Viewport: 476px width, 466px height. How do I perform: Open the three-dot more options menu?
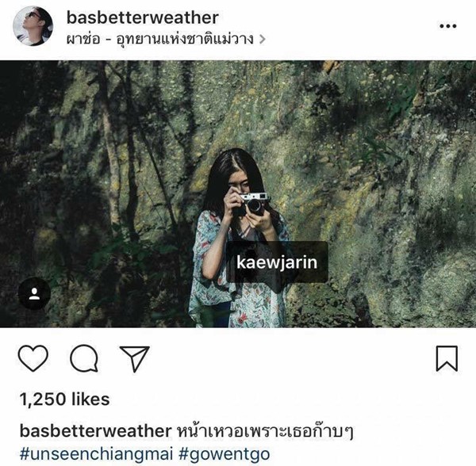pos(448,26)
